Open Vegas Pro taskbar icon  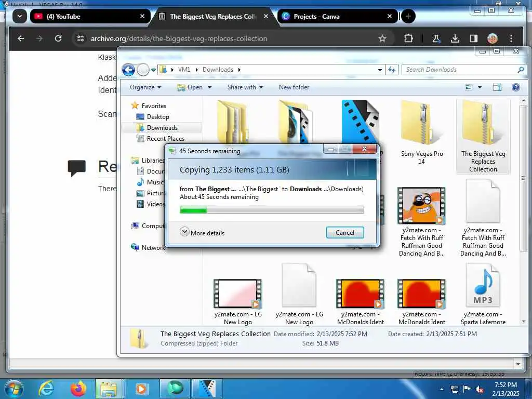coord(207,389)
